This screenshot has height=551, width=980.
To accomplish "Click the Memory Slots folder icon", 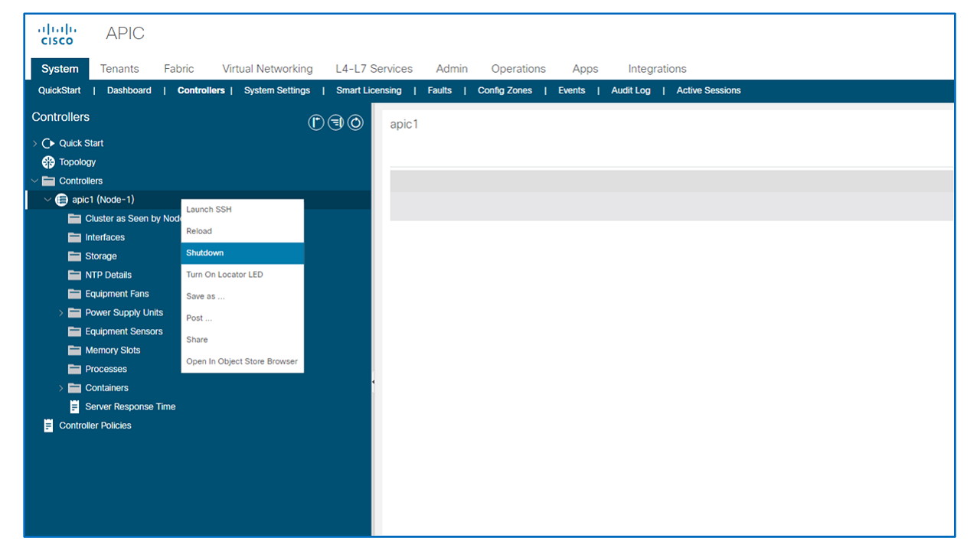I will click(x=74, y=350).
